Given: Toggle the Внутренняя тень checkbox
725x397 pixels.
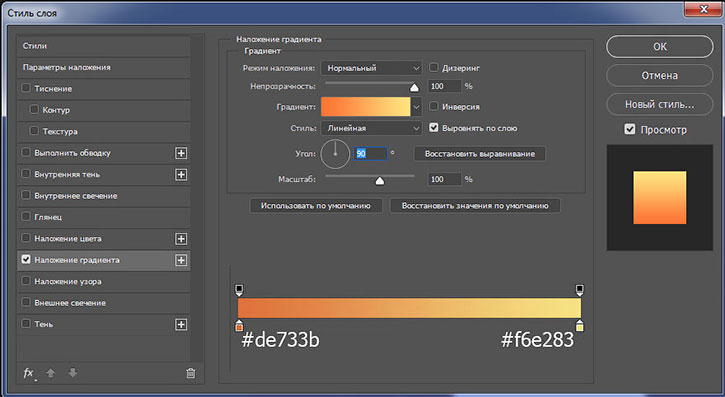Looking at the screenshot, I should click(26, 174).
